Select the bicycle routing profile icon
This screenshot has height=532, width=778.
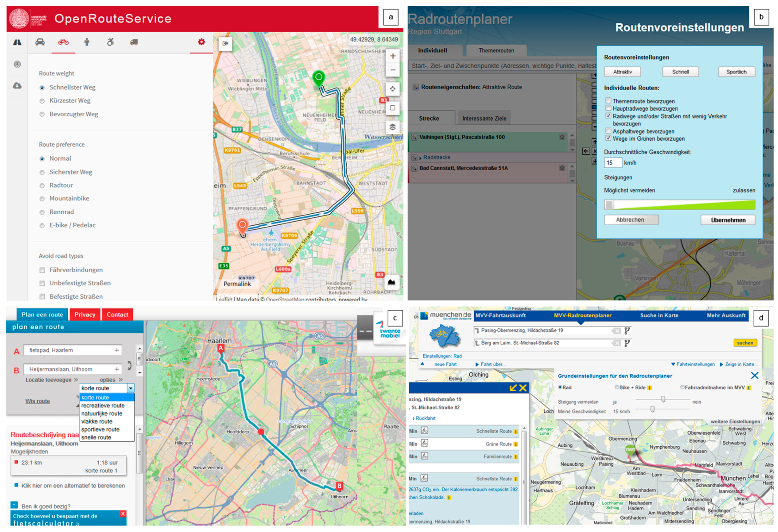[x=63, y=42]
